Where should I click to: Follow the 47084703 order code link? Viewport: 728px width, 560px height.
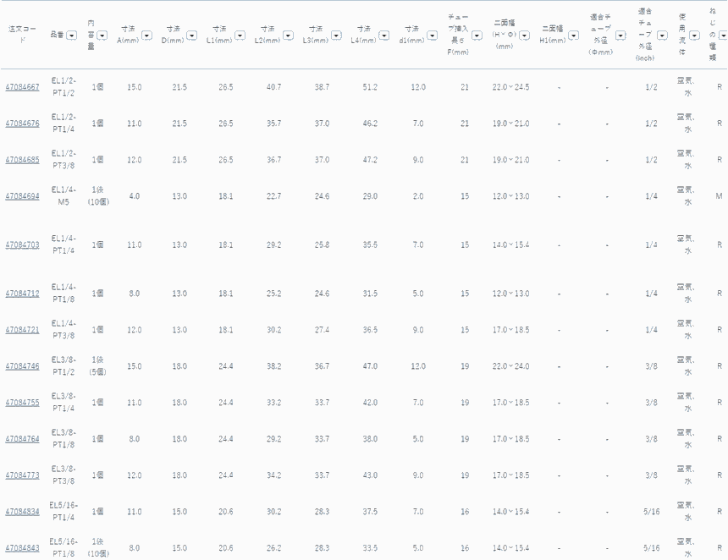22,244
